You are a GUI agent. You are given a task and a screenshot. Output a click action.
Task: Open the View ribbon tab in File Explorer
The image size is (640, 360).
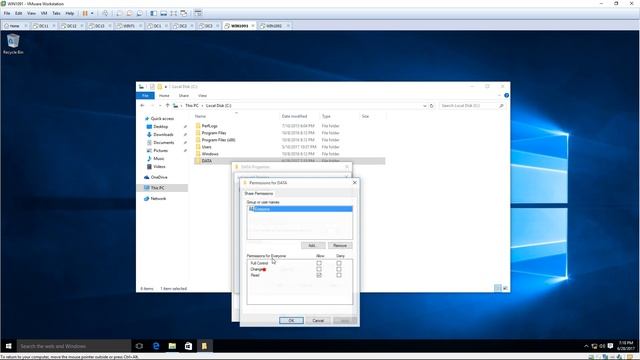click(x=202, y=96)
